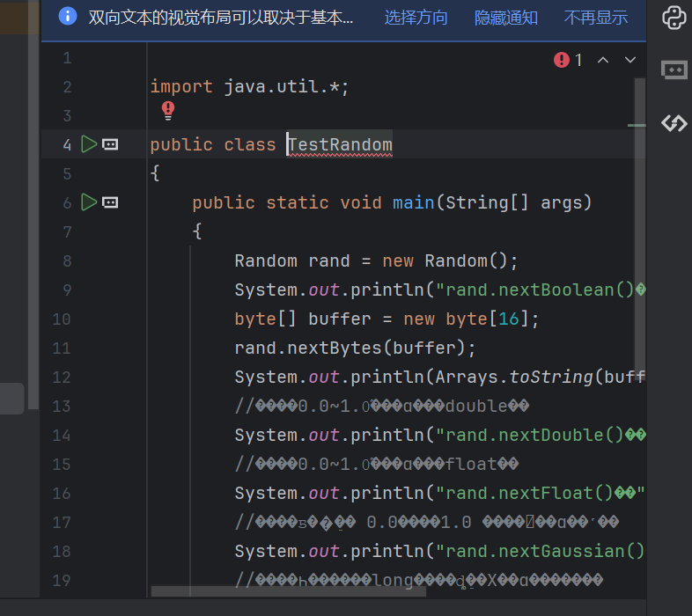Click the info icon in the notification bar
692x616 pixels.
(68, 17)
